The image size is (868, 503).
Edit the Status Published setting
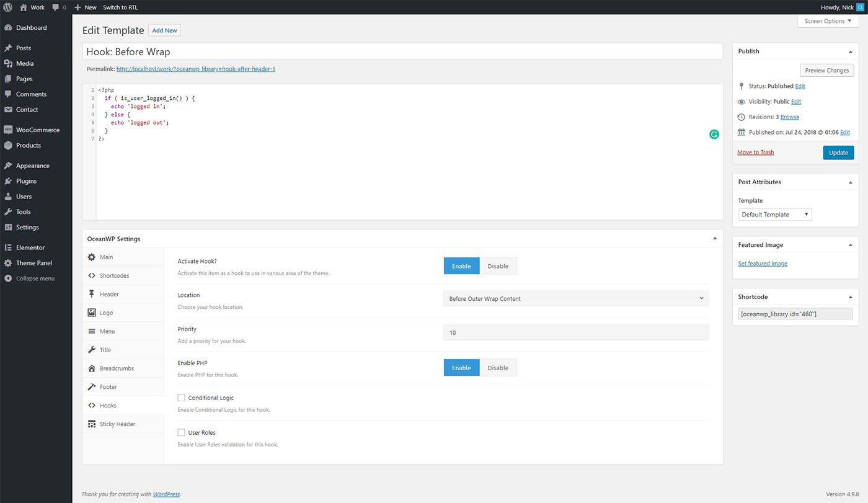[800, 86]
